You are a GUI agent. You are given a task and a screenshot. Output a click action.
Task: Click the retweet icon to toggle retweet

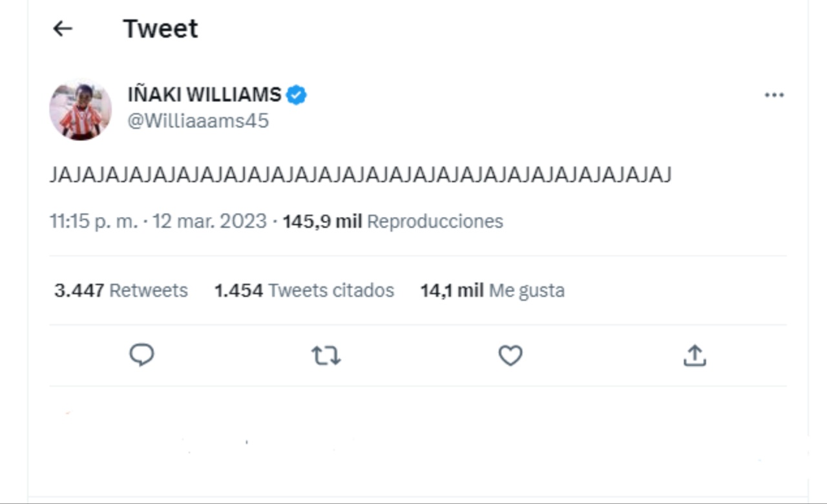click(326, 355)
